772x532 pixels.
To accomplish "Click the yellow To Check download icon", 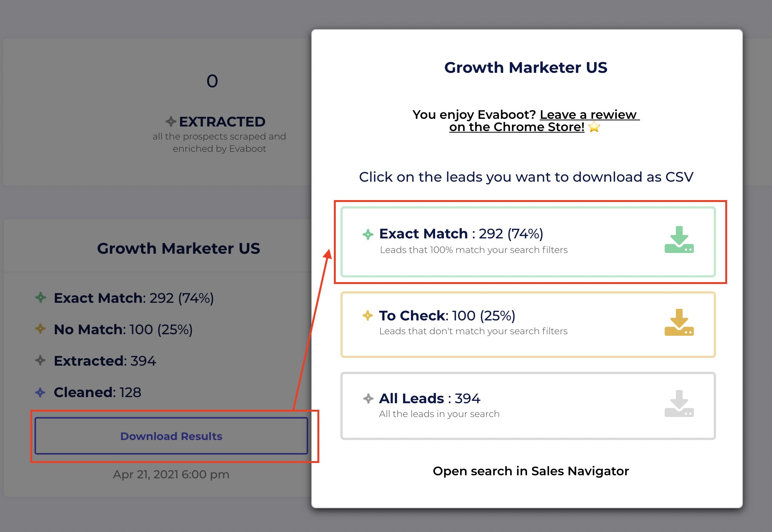I will tap(679, 322).
